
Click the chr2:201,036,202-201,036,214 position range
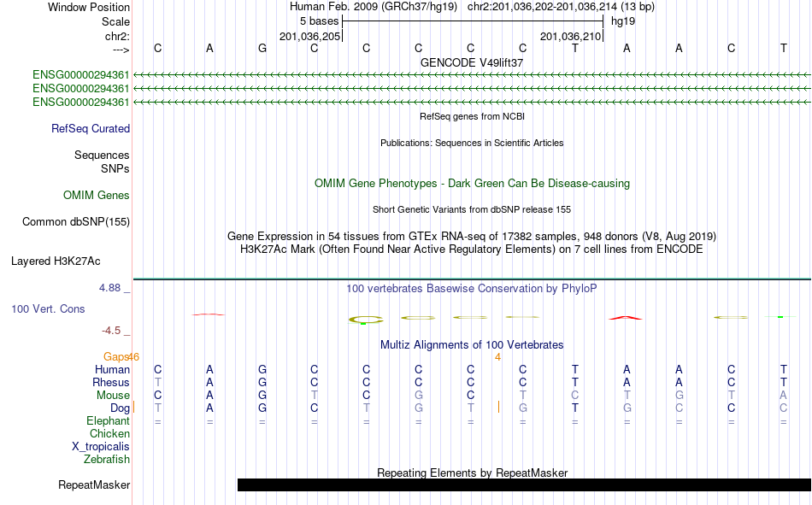pyautogui.click(x=561, y=7)
